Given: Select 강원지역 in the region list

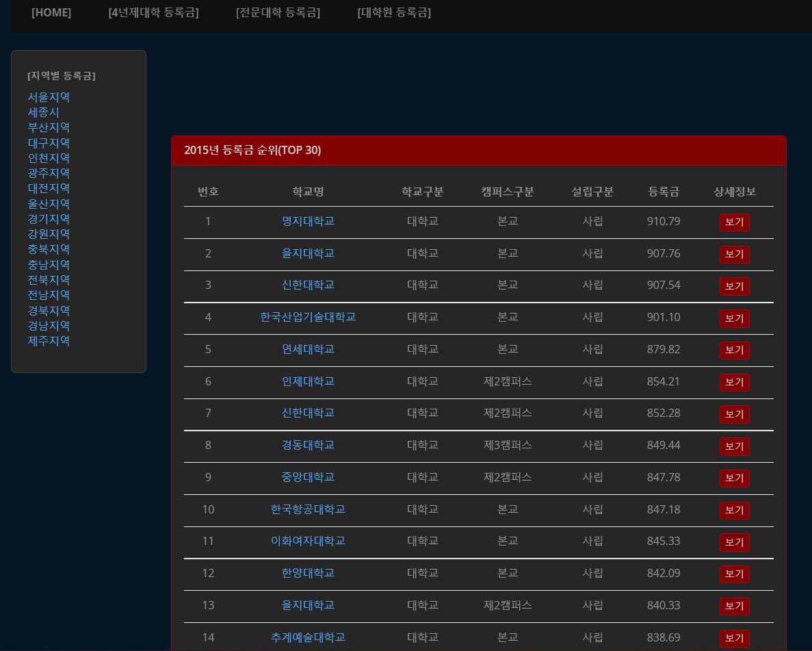Looking at the screenshot, I should click(49, 233).
